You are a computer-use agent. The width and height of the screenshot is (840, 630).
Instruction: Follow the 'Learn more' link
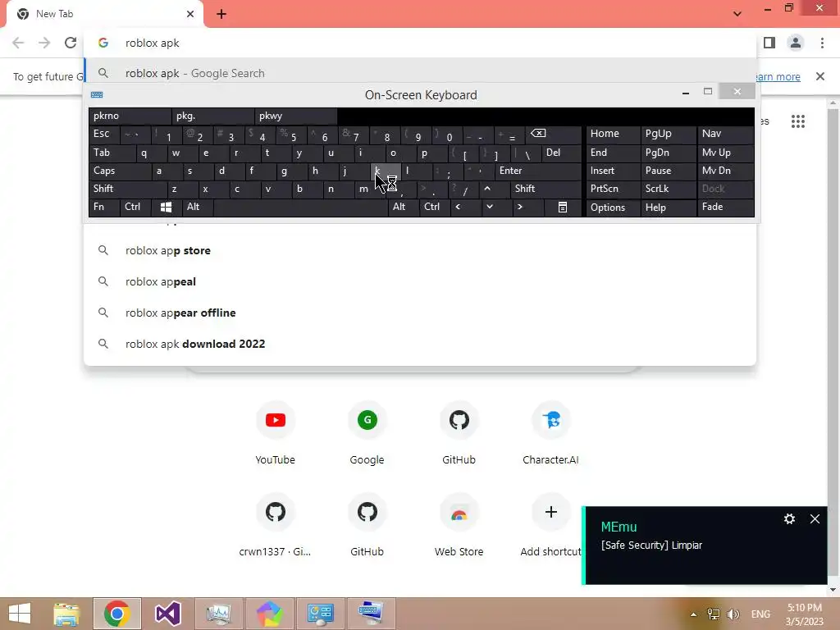778,76
